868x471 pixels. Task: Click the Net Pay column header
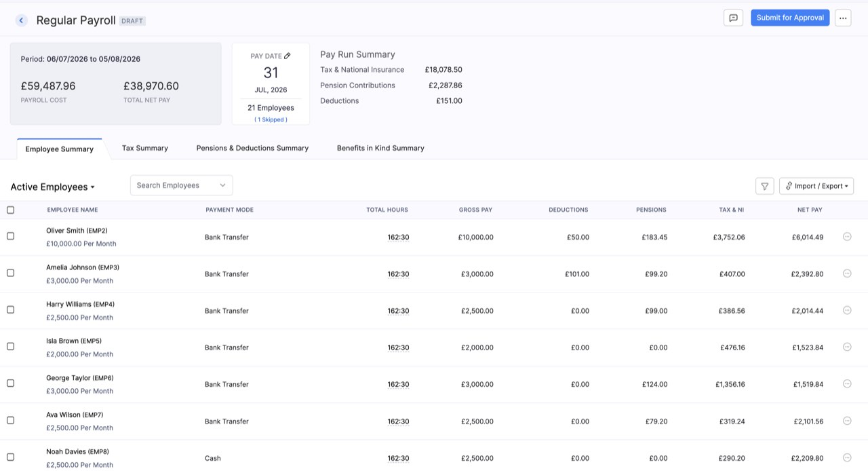[810, 210]
